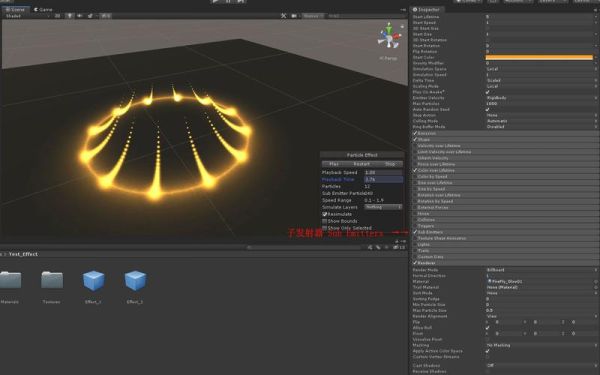
Task: Toggle the Resimulate checkbox
Action: (324, 214)
